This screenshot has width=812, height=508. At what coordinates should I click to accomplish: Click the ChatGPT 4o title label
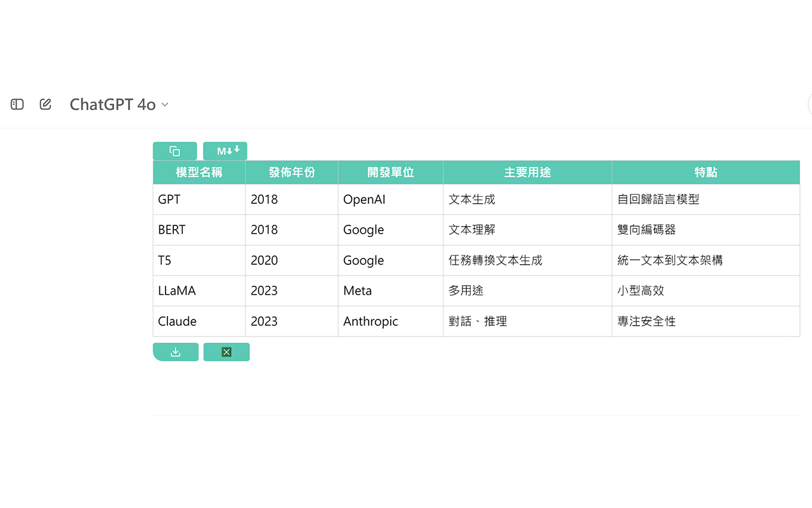click(x=112, y=104)
